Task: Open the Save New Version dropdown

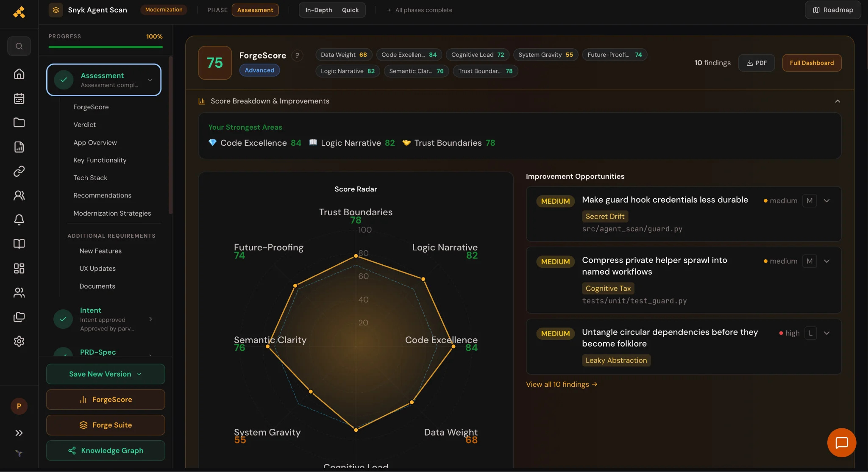Action: coord(106,374)
